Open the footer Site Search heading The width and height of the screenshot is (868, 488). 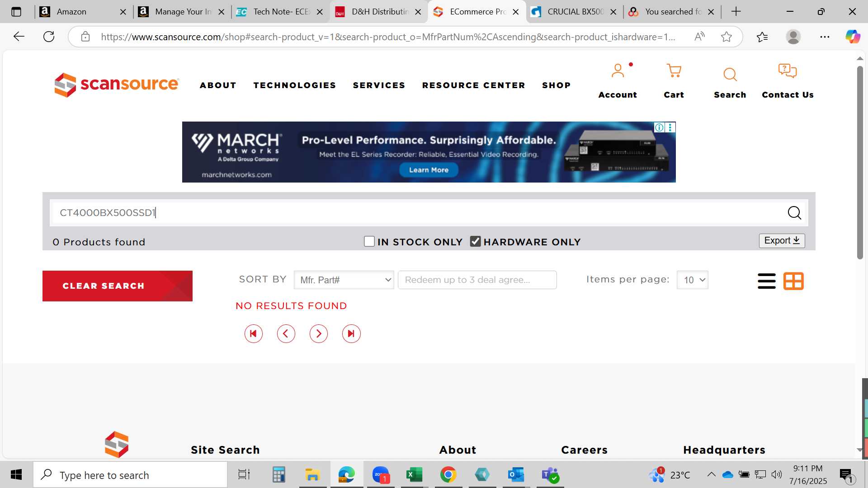(225, 450)
